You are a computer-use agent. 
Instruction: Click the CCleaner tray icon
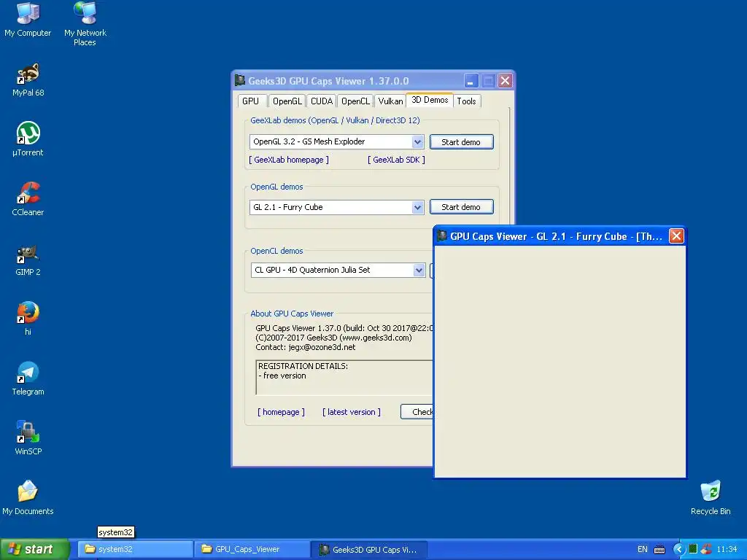click(706, 549)
